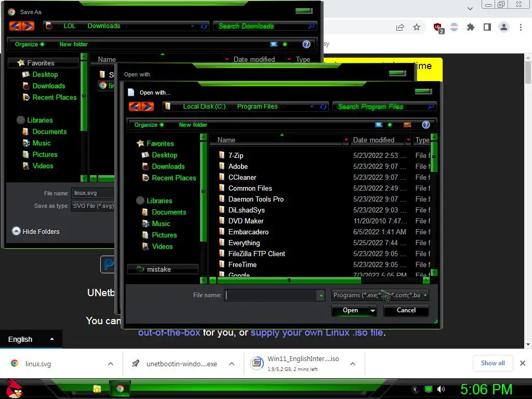The image size is (532, 399).
Task: Sort by Date modified in Open with
Action: (377, 140)
